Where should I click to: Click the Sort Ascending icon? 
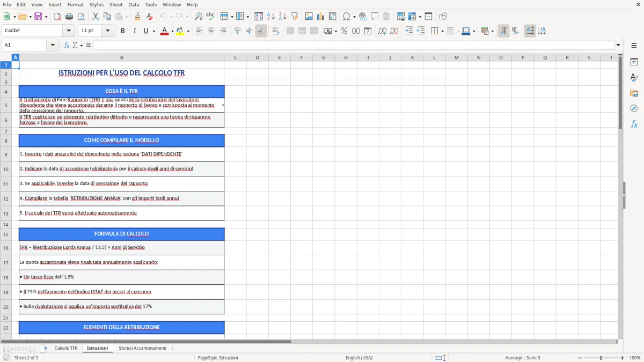click(x=271, y=17)
